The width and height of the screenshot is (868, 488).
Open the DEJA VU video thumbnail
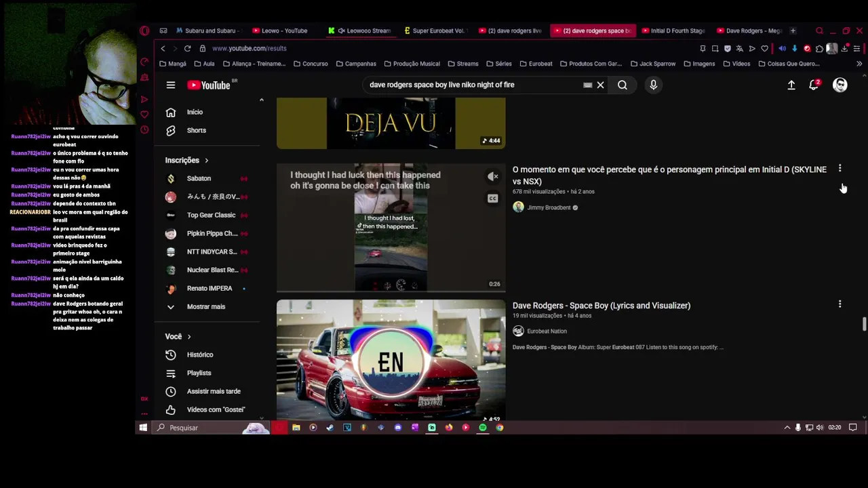coord(391,123)
